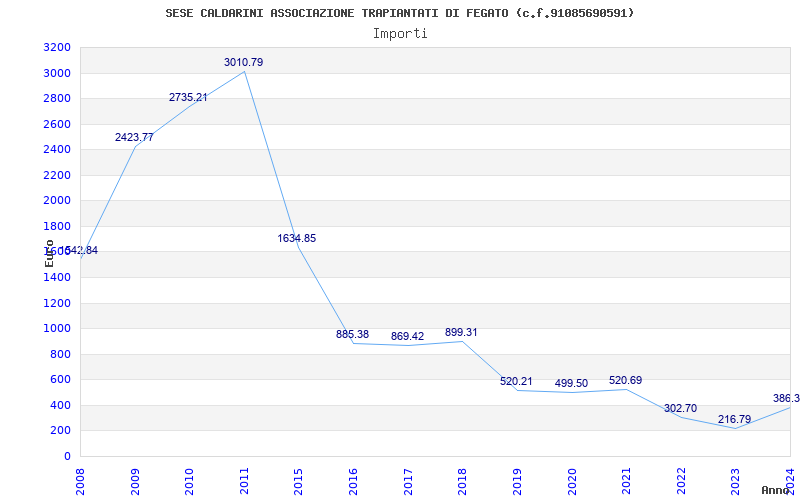Click the x-axis year 2021

626,481
